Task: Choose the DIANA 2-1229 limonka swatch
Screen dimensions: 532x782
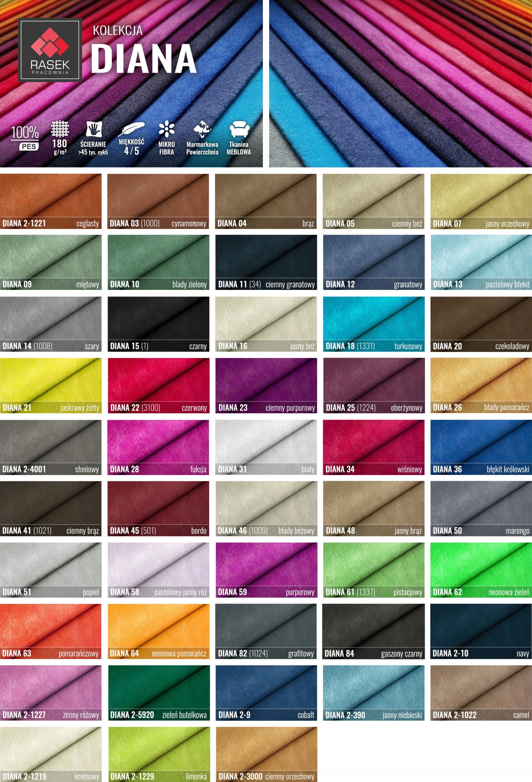Action: pos(159,755)
